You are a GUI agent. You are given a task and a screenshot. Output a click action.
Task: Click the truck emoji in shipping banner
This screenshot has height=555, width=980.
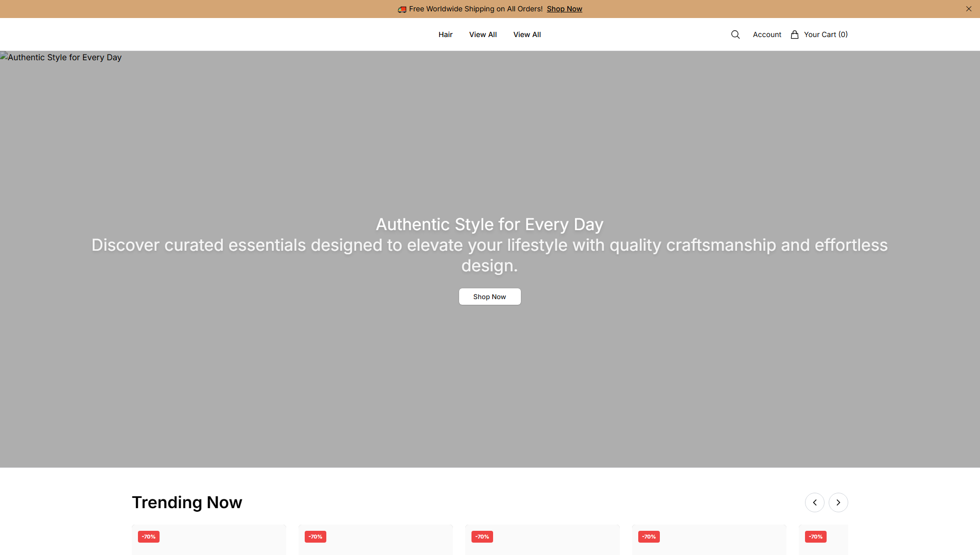(402, 9)
